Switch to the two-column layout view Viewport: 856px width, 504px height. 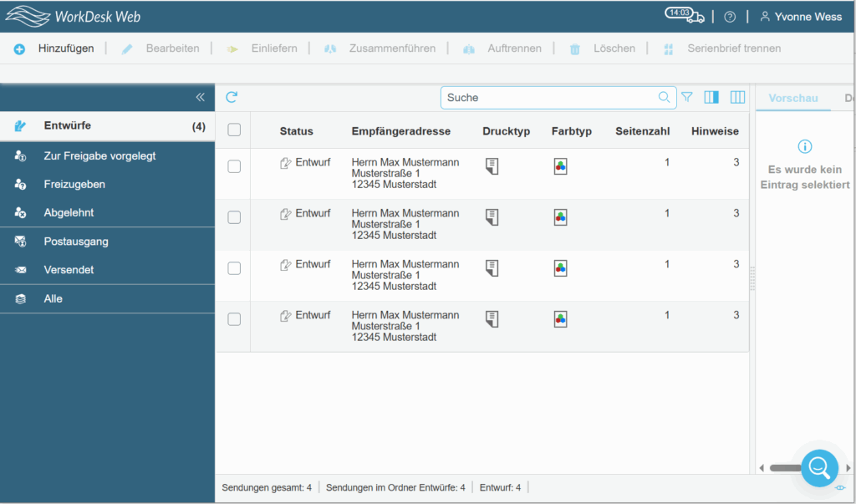[711, 97]
